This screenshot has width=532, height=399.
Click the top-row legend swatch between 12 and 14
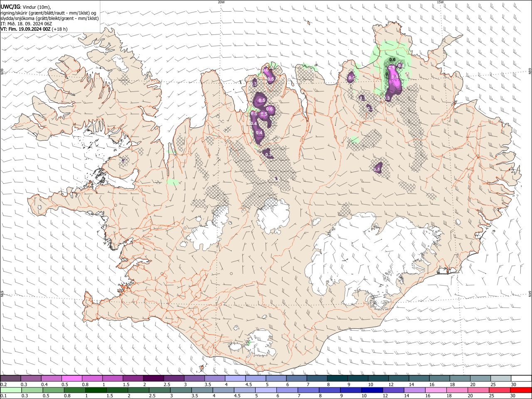399,378
